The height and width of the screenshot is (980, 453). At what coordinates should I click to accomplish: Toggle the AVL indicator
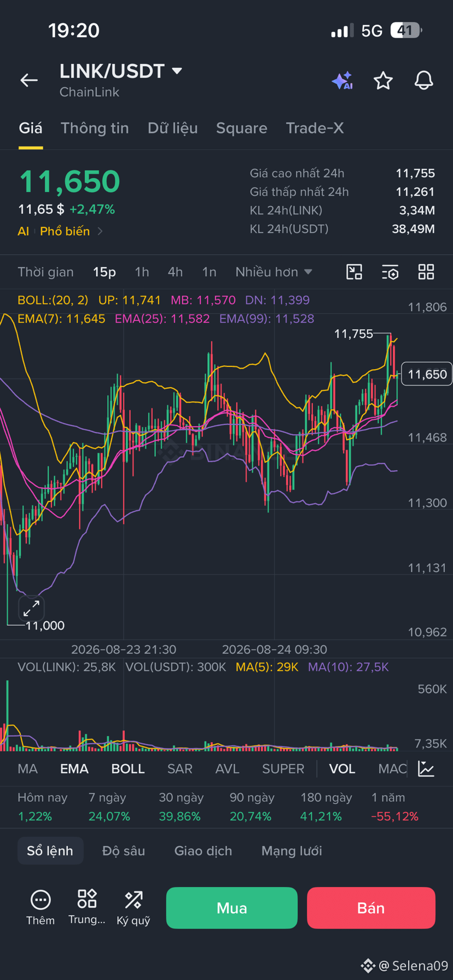click(x=228, y=769)
